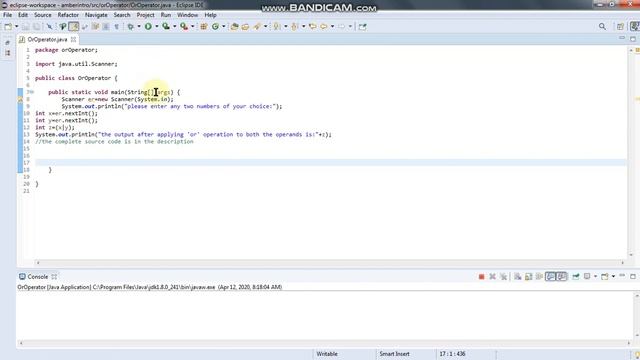Minimize the Console view panel
640x360 pixels.
coord(622,276)
